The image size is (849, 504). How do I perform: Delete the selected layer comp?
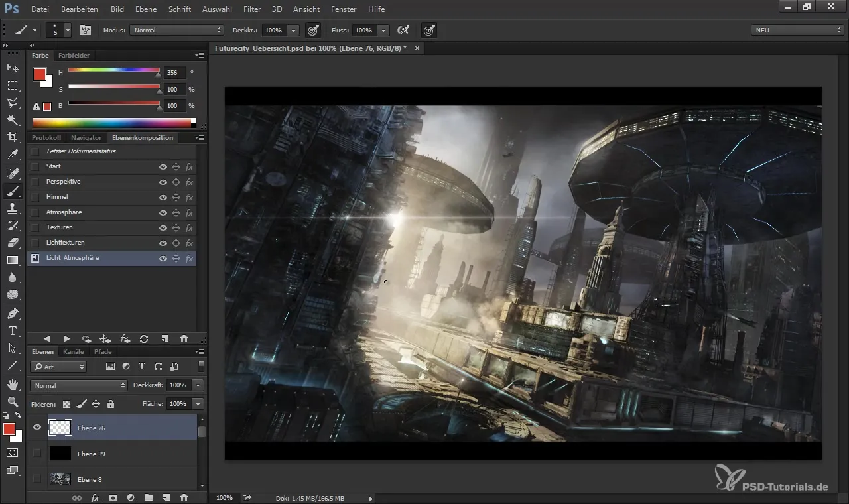pos(184,338)
